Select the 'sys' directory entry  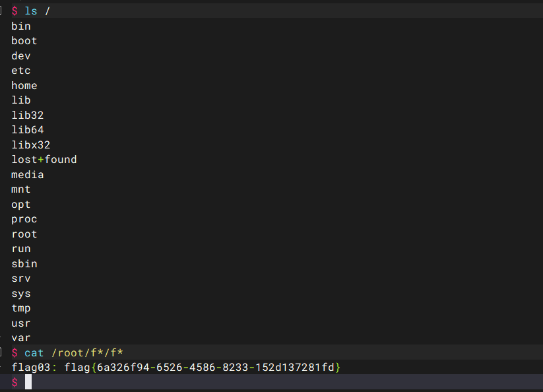click(20, 293)
